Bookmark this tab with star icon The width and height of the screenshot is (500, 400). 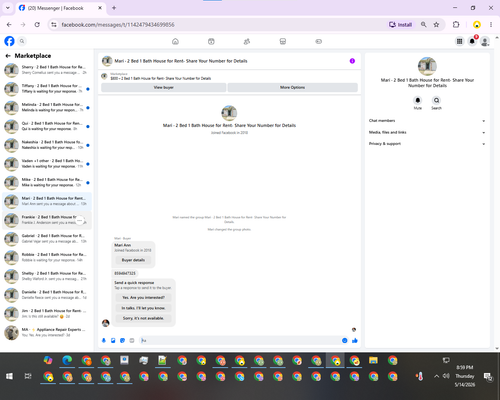point(436,25)
